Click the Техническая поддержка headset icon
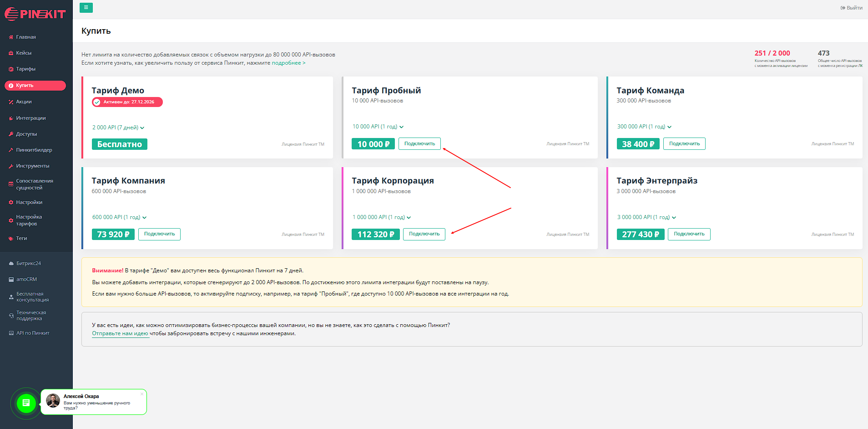868x429 pixels. [11, 316]
